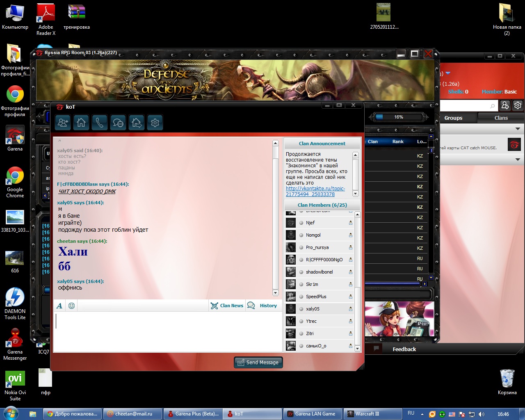Expand the second group arrow in Messenger
The width and height of the screenshot is (525, 420).
coord(518,160)
